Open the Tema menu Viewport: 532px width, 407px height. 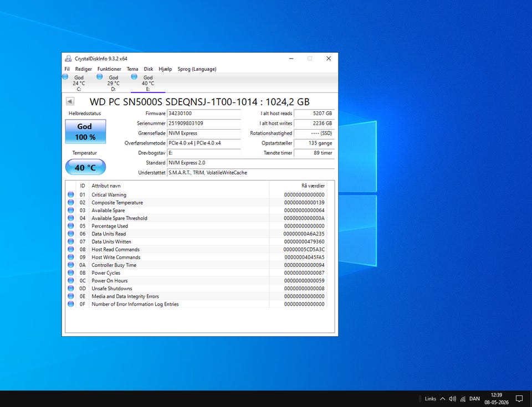click(132, 69)
